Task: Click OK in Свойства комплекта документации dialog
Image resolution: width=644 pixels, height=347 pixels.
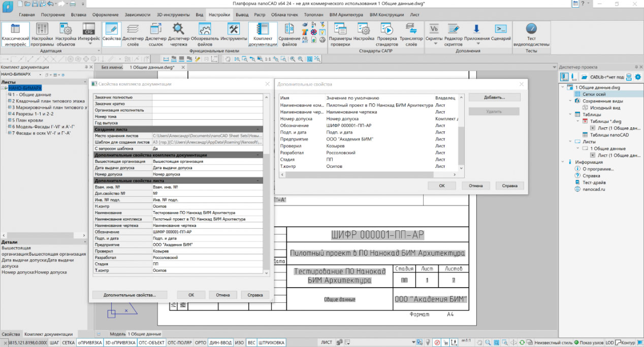Action: point(191,295)
